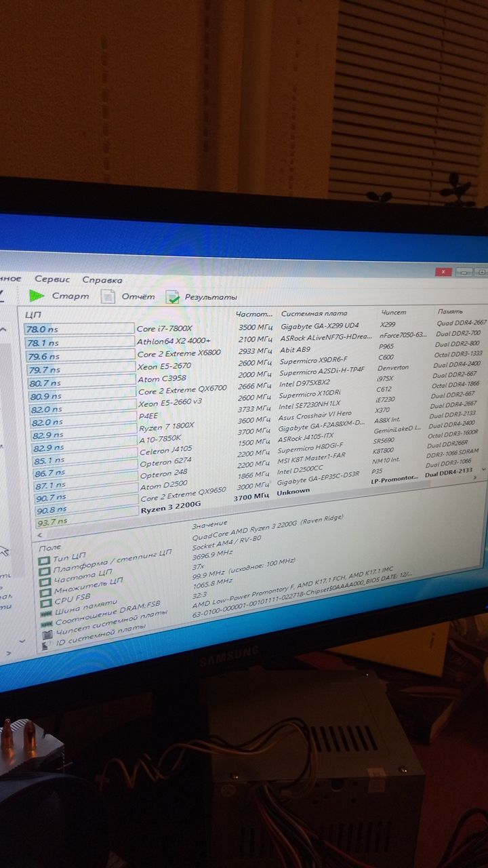
Task: Click the results list vertical scrollbar down arrow
Action: click(483, 469)
